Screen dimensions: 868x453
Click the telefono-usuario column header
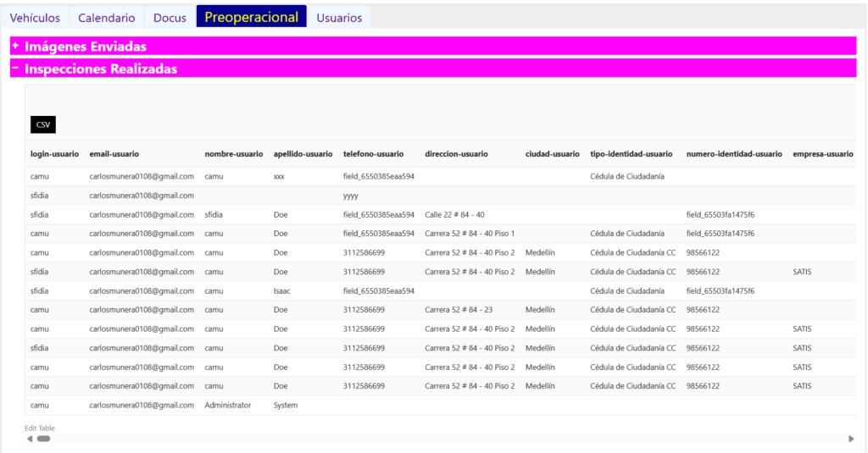point(373,154)
